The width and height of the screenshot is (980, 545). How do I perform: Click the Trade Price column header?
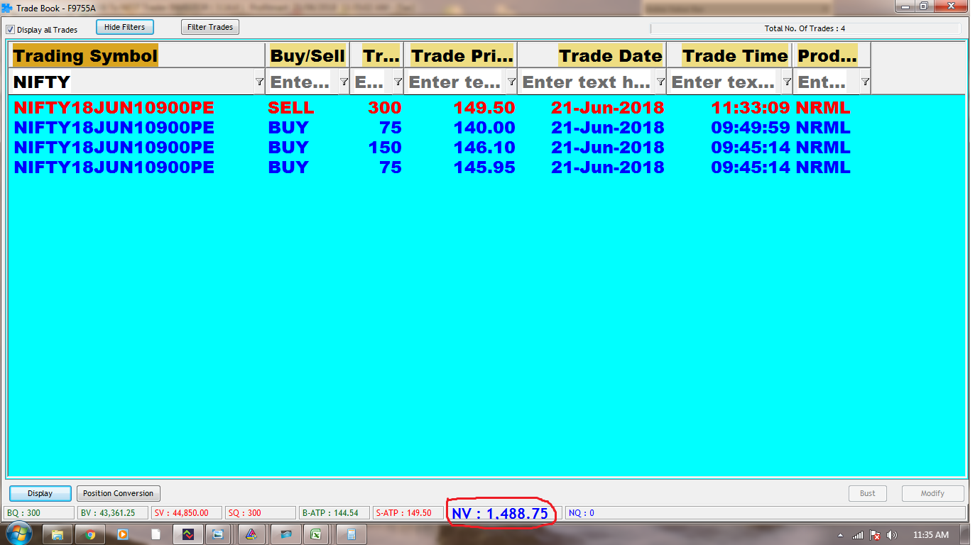point(462,56)
